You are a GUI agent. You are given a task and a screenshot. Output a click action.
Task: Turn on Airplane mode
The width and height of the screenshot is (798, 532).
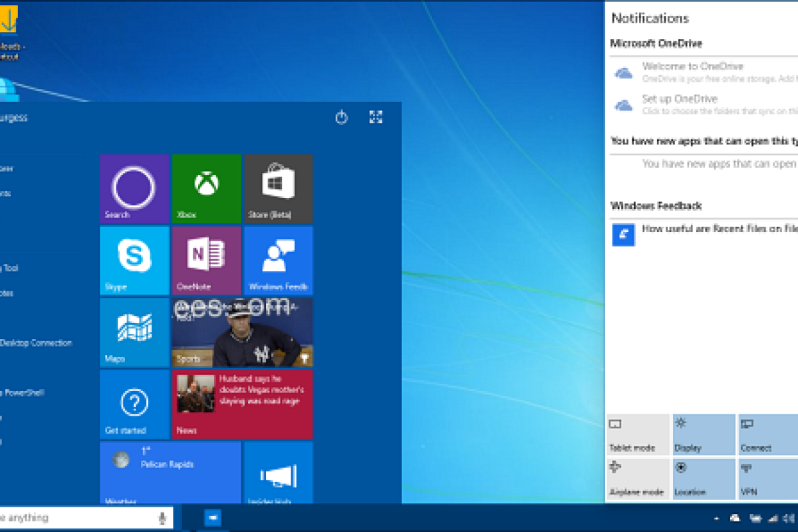638,478
